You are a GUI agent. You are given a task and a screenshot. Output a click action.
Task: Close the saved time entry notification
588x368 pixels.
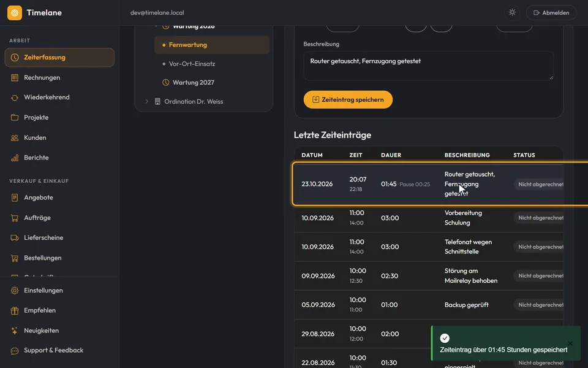click(x=570, y=343)
